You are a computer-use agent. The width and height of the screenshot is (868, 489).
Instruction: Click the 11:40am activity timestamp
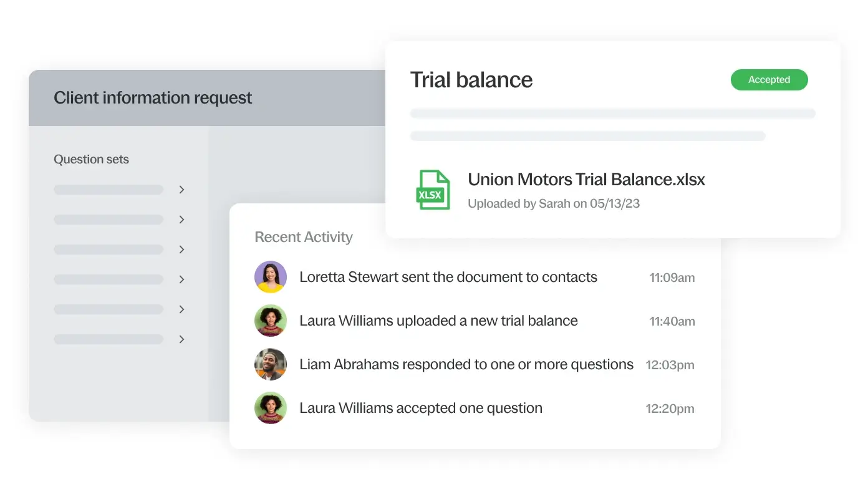tap(672, 321)
